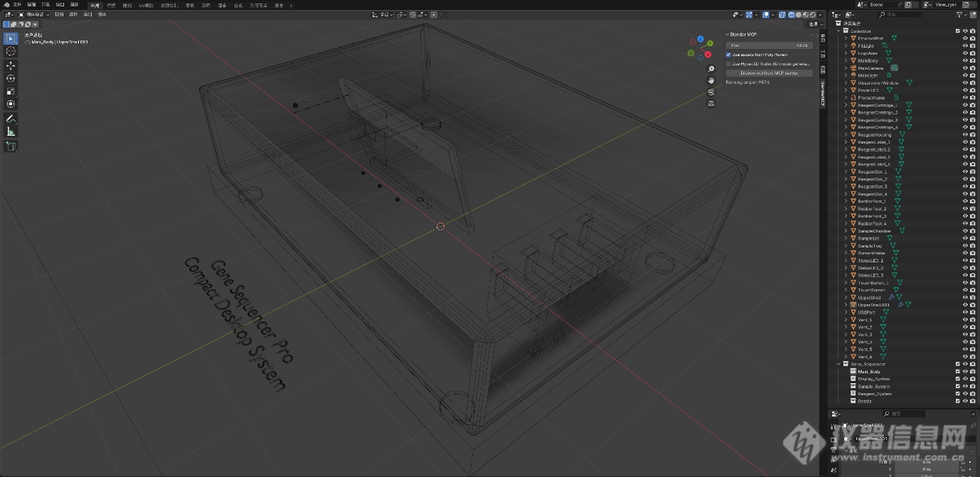The image size is (980, 477).
Task: Switch to the Modeling workspace tab
Action: coord(111,4)
